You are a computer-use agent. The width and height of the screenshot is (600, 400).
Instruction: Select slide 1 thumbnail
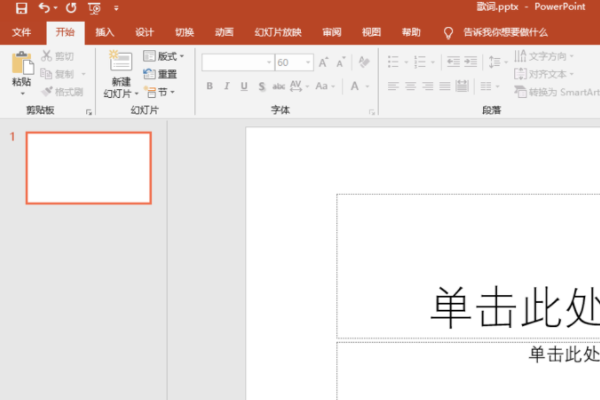click(89, 168)
